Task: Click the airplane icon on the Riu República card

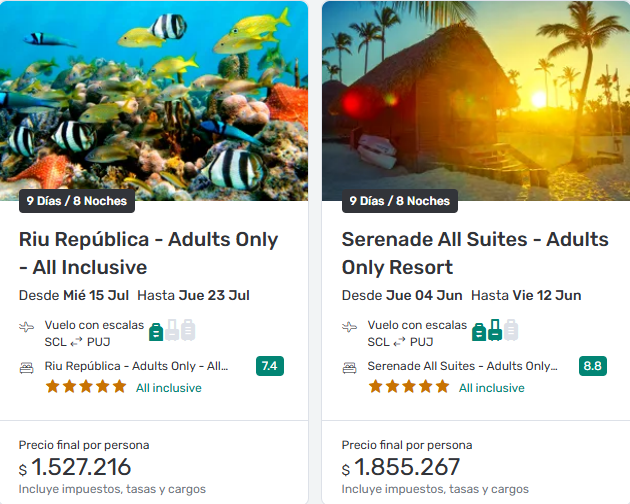Action: pos(27,327)
